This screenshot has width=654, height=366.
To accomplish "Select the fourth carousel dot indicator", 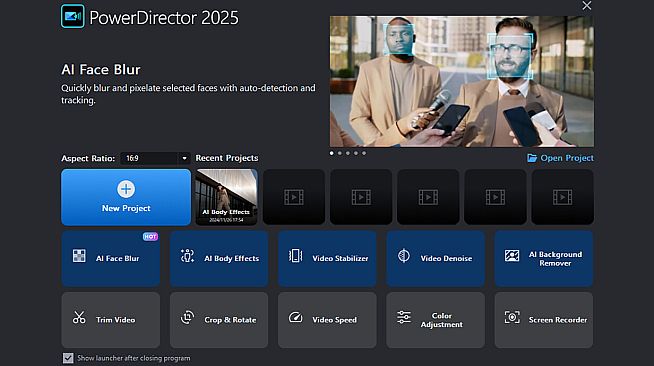I will (x=356, y=153).
